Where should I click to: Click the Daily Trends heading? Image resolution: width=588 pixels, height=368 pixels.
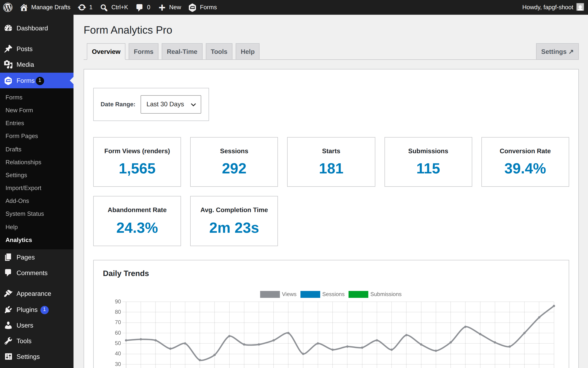point(126,273)
